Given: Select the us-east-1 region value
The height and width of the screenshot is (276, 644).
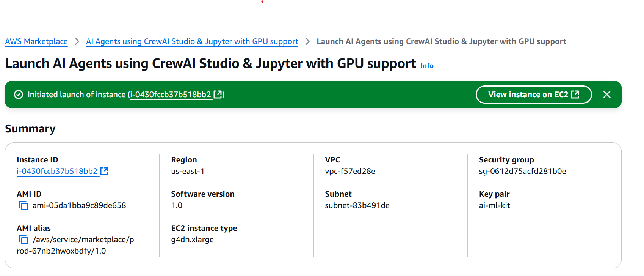Looking at the screenshot, I should tap(188, 171).
